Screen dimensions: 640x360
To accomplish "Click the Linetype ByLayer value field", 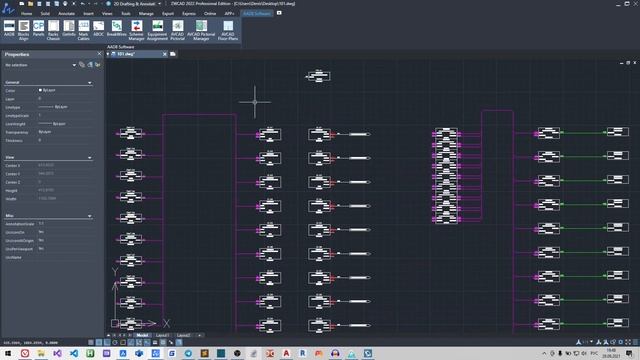I will (65, 107).
